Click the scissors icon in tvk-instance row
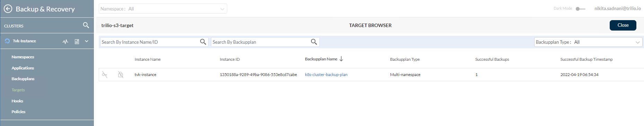644x126 pixels. 105,74
